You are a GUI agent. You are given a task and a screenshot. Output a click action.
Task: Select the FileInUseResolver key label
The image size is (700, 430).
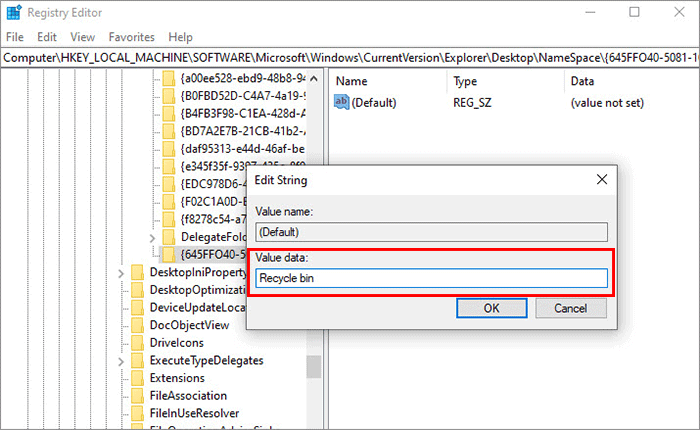[x=194, y=413]
